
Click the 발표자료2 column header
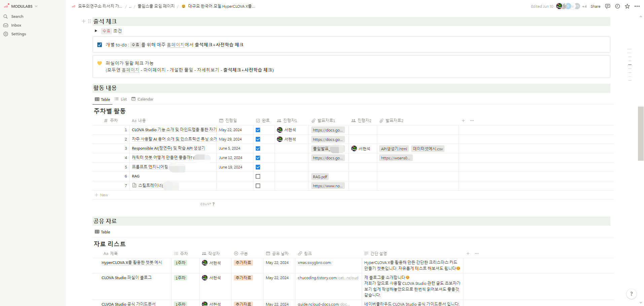tap(391, 120)
